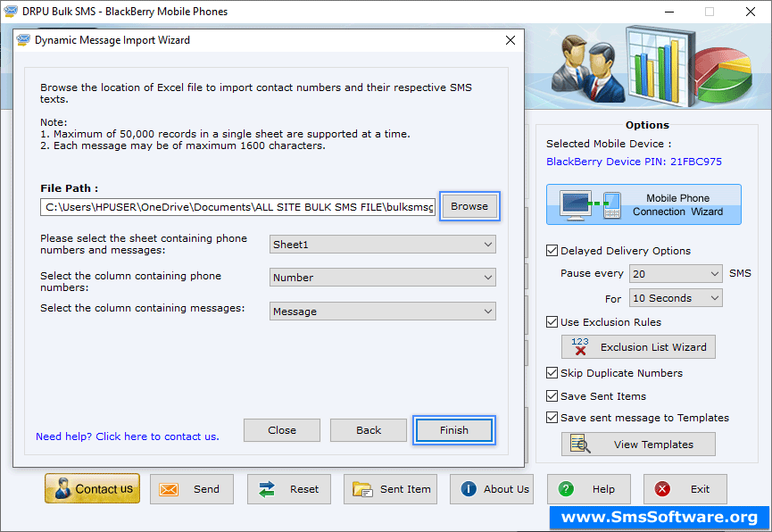
Task: Click the green question mark Help icon
Action: 566,488
